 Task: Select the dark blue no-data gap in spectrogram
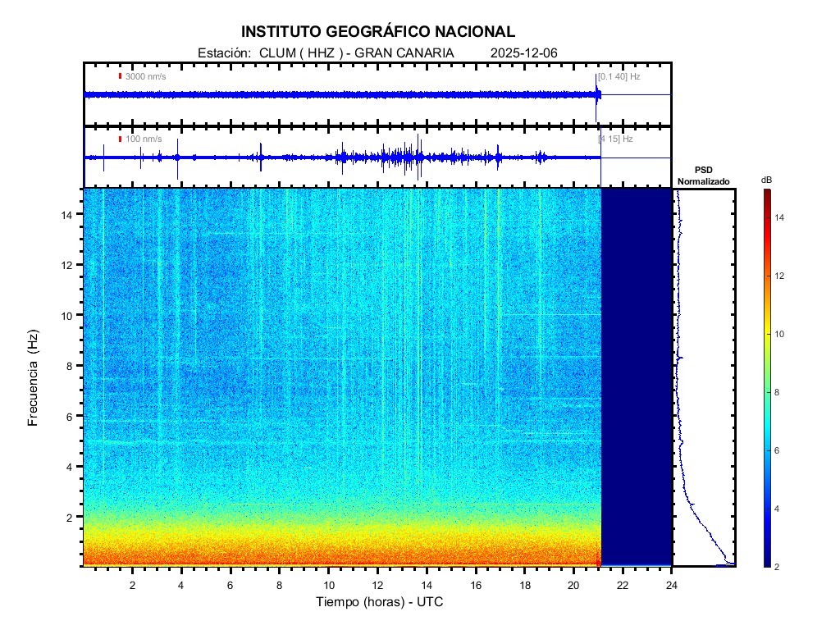point(637,377)
